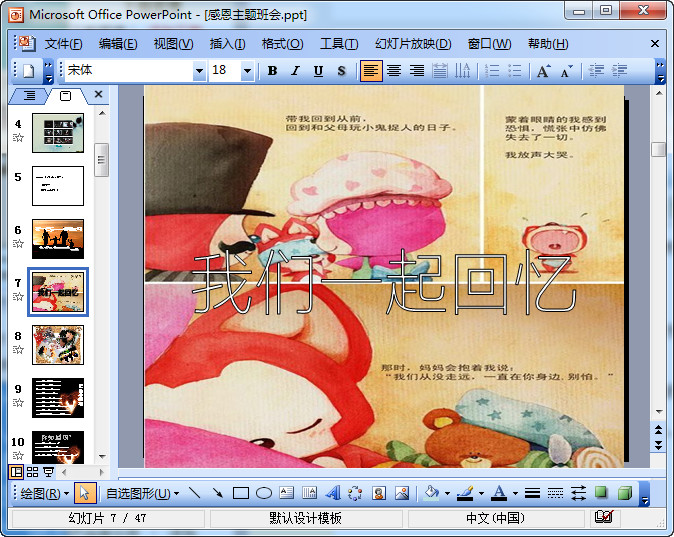Image resolution: width=674 pixels, height=537 pixels.
Task: Select slide 4 thumbnail
Action: click(58, 133)
